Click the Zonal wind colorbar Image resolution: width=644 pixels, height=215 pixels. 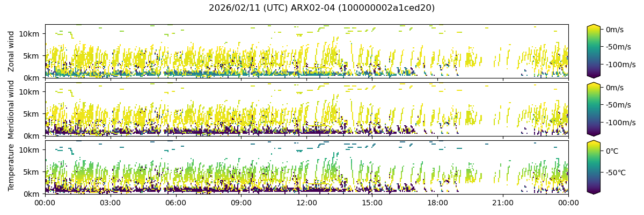pos(593,51)
